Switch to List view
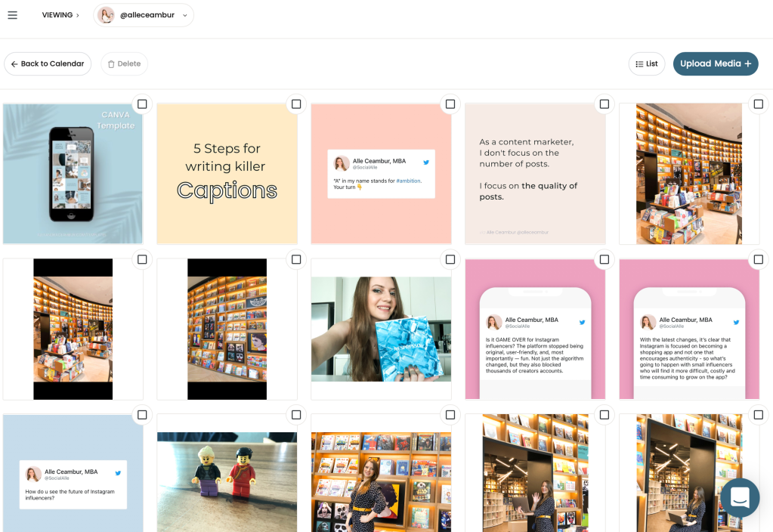 (x=647, y=64)
